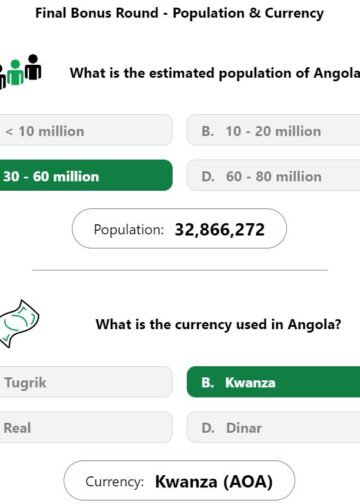Click the green person figure in the icon
360x504 pixels.
tap(15, 73)
